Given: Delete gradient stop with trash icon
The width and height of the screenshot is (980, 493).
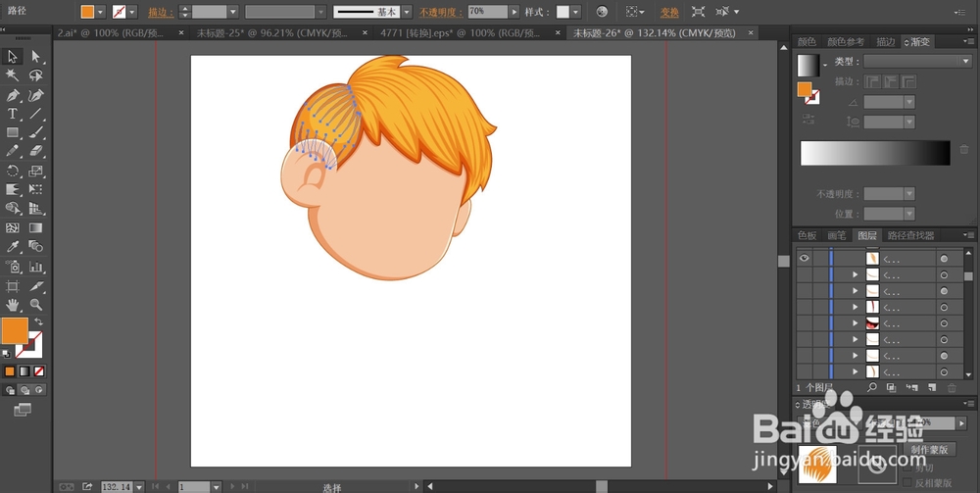Looking at the screenshot, I should click(963, 149).
